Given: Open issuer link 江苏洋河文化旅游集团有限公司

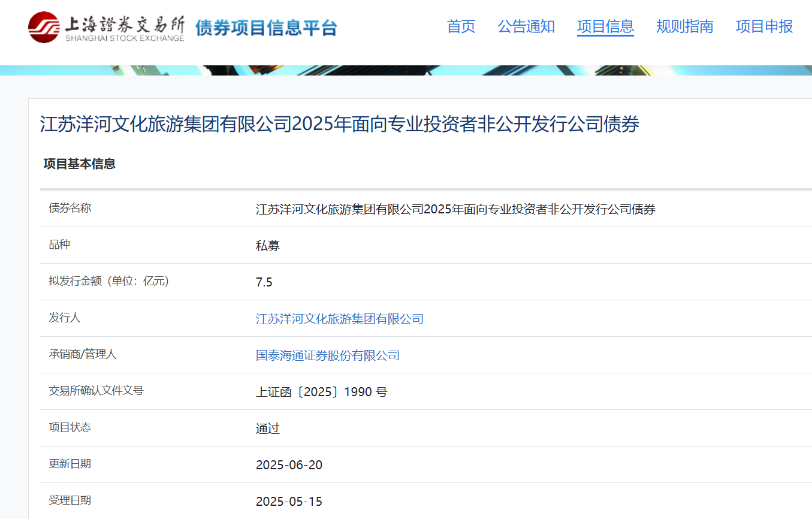Looking at the screenshot, I should pos(339,319).
